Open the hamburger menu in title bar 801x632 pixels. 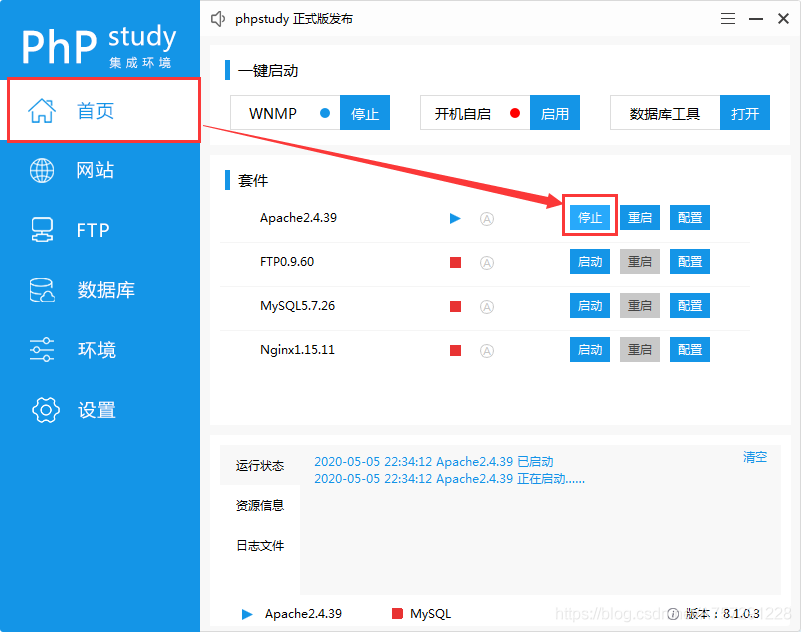tap(728, 19)
